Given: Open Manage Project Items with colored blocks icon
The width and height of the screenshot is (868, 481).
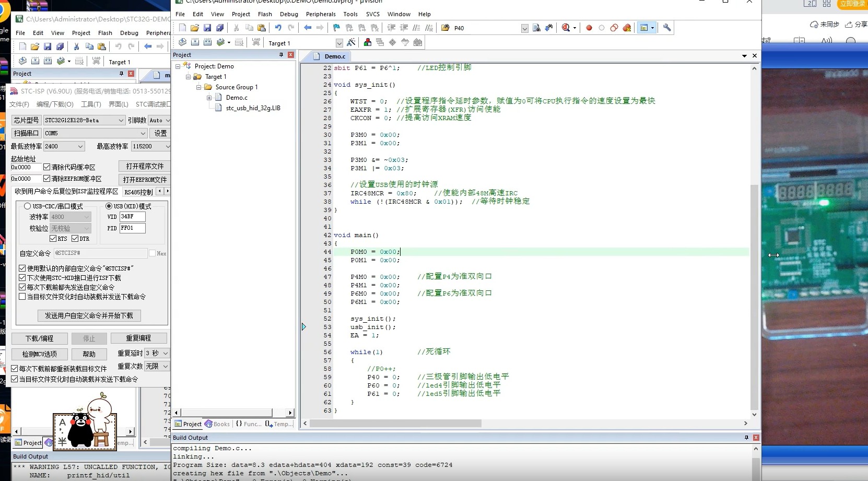Looking at the screenshot, I should tap(368, 42).
